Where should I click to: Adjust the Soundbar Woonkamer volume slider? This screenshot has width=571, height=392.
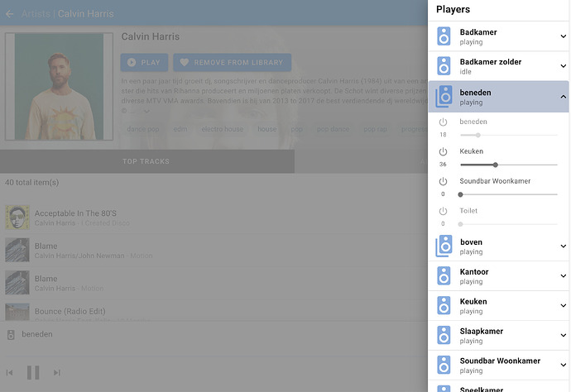coord(509,194)
